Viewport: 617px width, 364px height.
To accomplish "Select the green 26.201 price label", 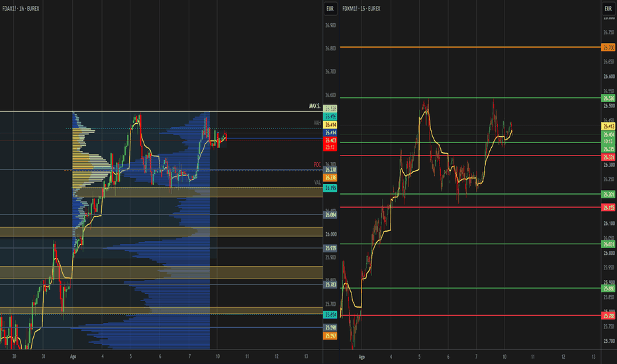I will (x=608, y=195).
